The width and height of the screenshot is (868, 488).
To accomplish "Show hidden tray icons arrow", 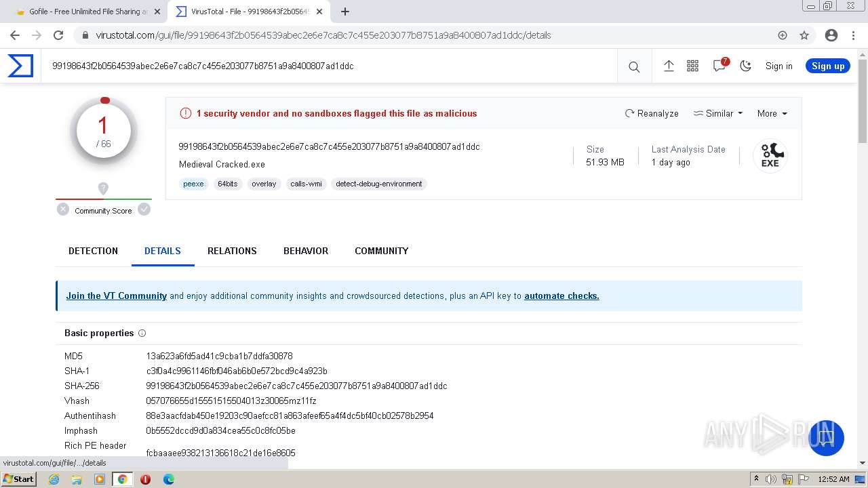I will pyautogui.click(x=756, y=479).
